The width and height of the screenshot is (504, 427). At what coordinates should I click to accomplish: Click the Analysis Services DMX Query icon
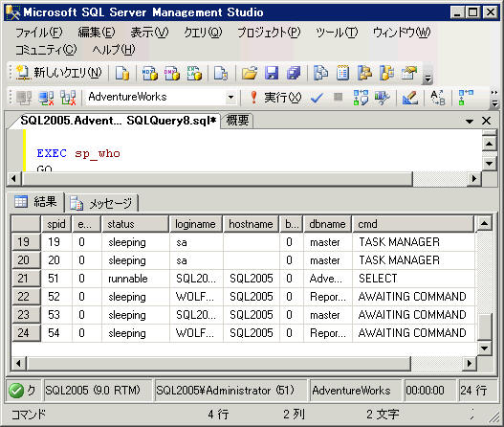pyautogui.click(x=172, y=73)
